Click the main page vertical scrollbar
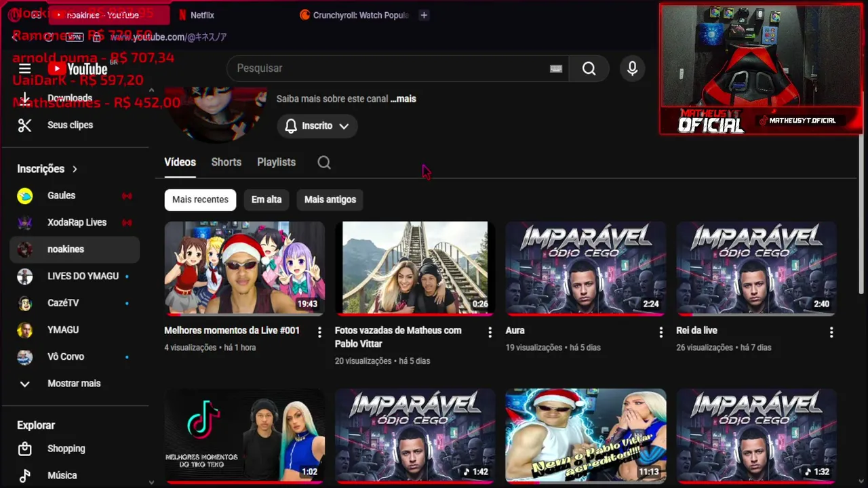The height and width of the screenshot is (488, 868). [x=862, y=213]
